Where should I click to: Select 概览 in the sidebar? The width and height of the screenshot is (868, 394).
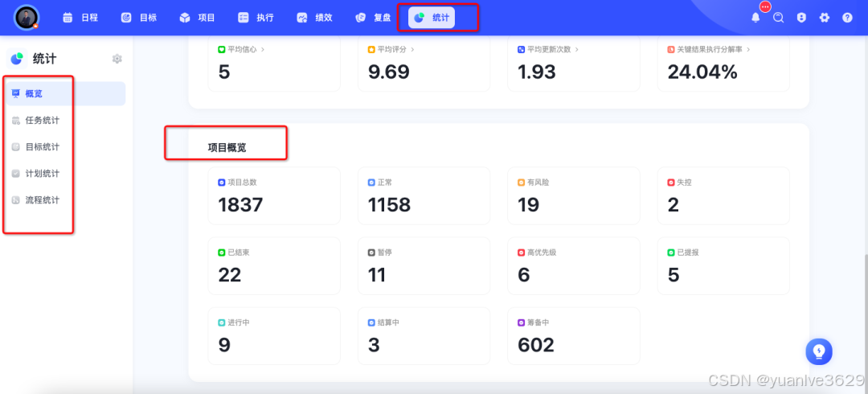[x=66, y=93]
